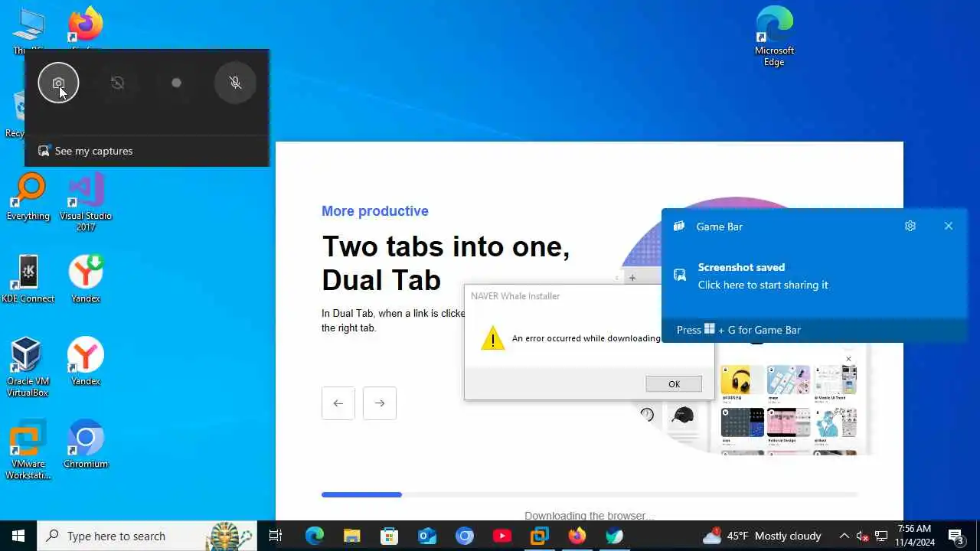Open Chromium from the taskbar
The height and width of the screenshot is (551, 980).
(x=465, y=536)
